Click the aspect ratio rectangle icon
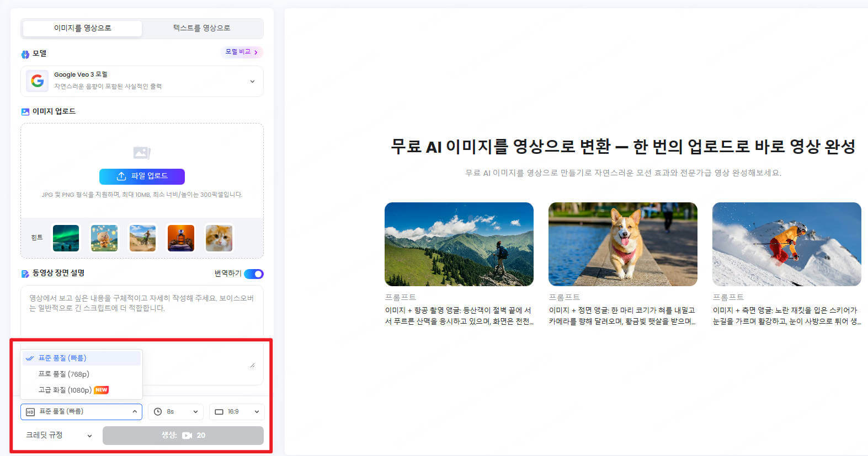The width and height of the screenshot is (868, 456). (219, 412)
